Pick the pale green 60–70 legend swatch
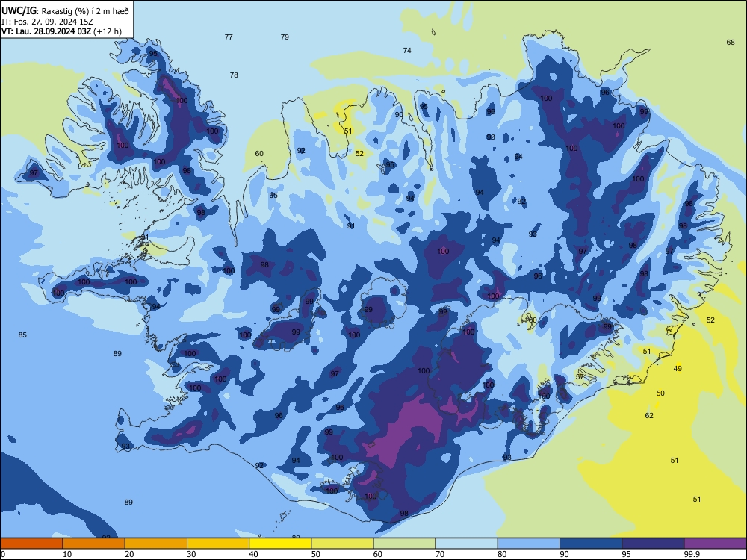Image resolution: width=747 pixels, height=560 pixels. (x=404, y=544)
